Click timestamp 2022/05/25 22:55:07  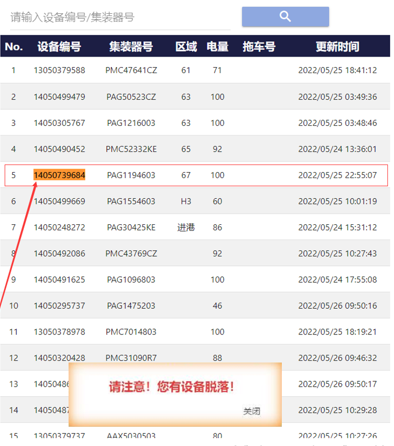click(x=337, y=175)
